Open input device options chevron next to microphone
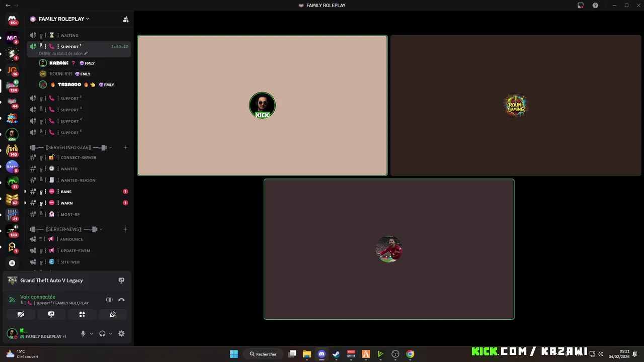Viewport: 644px width, 362px height. pos(91,333)
